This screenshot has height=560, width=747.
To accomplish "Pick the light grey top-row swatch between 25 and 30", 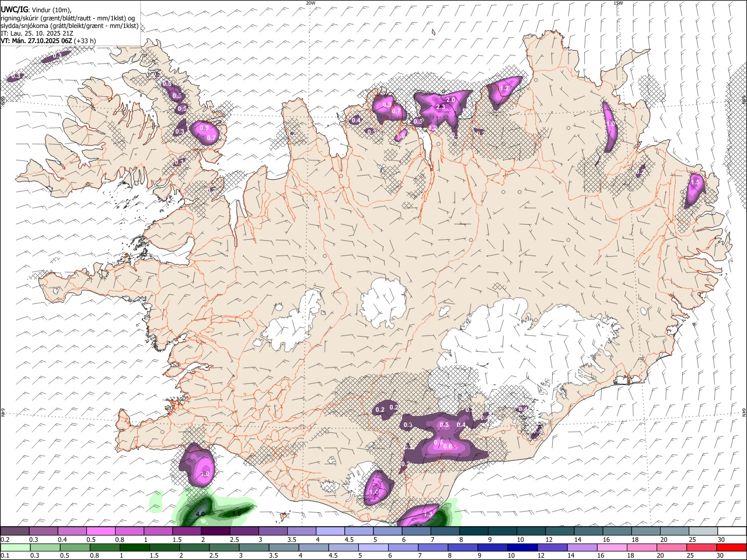I will coord(703,531).
